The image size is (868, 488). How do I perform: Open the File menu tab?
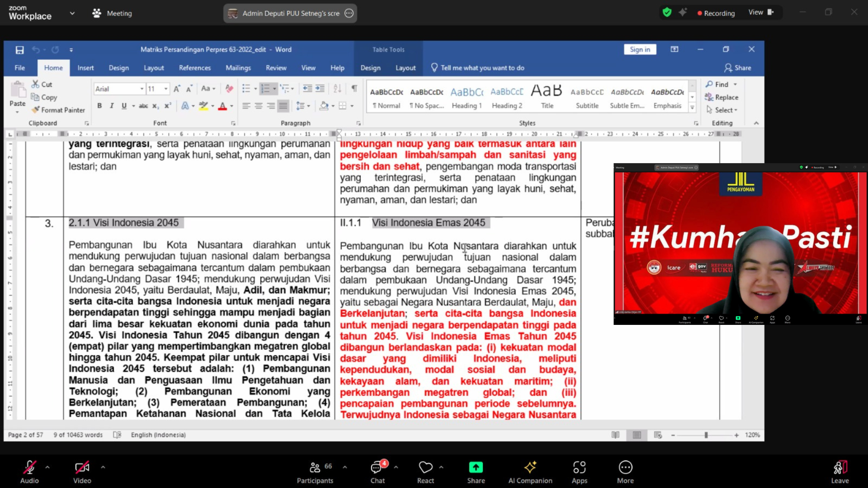[x=20, y=68]
